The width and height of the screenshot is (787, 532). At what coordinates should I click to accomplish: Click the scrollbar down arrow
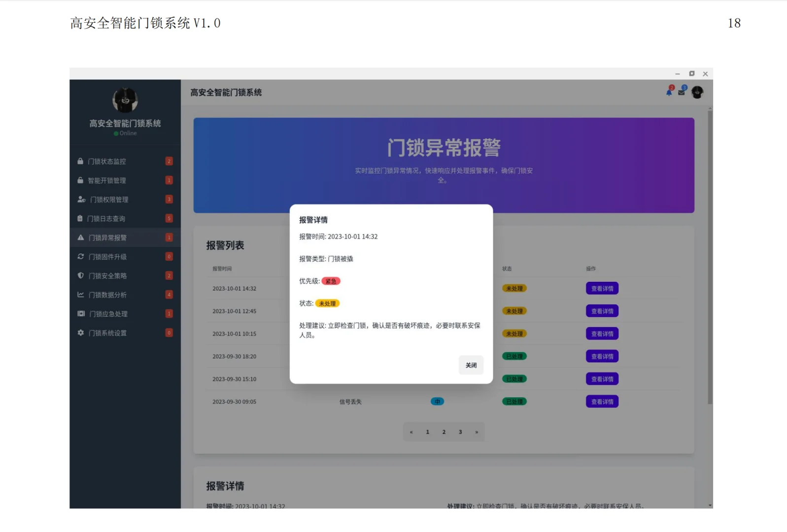pyautogui.click(x=710, y=505)
